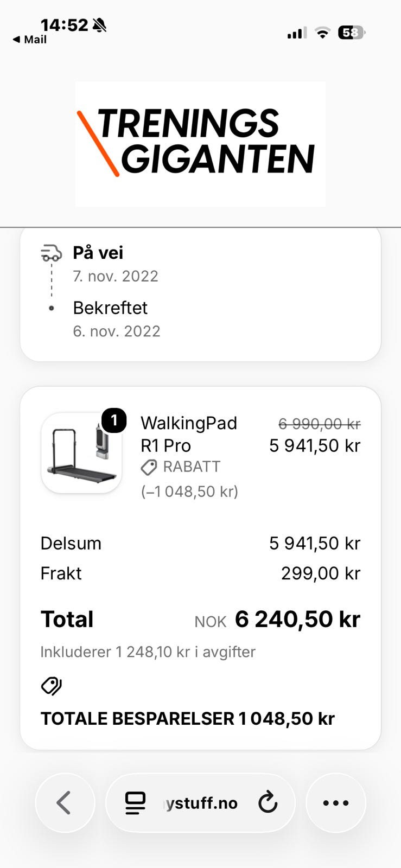Return to the Mail app
Screen dimensions: 401x868
tap(30, 40)
